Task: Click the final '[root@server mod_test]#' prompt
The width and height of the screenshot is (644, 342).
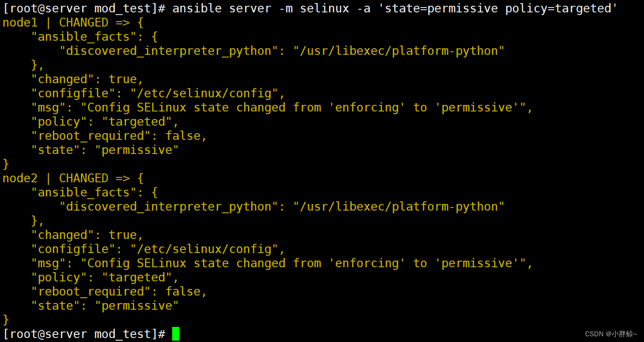Action: pyautogui.click(x=84, y=334)
